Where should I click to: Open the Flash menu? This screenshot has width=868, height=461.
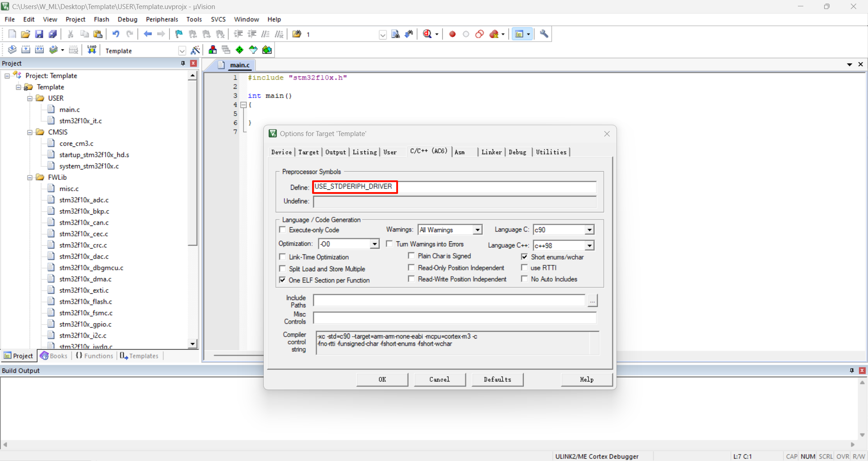(101, 19)
